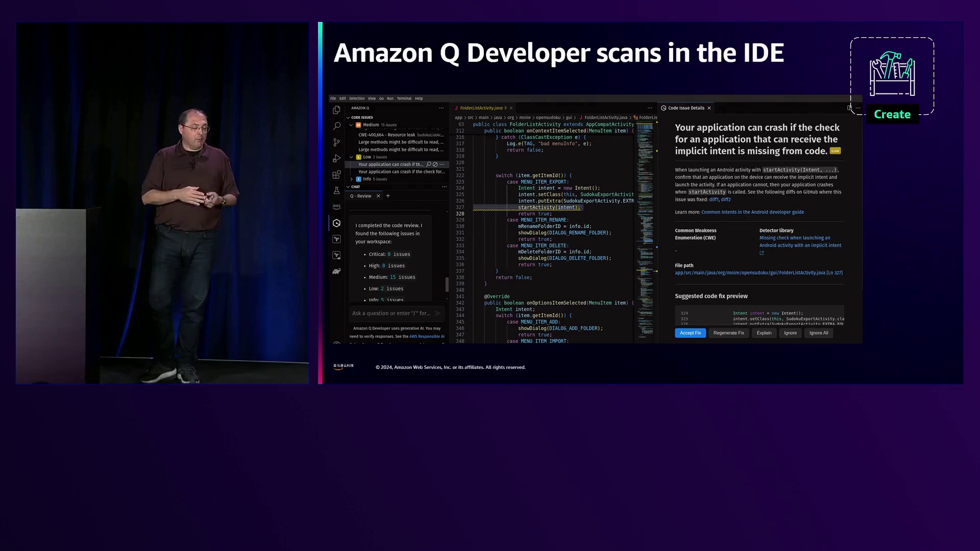Viewport: 980px width, 551px height.
Task: Click the send arrow in the chat input
Action: tap(437, 313)
